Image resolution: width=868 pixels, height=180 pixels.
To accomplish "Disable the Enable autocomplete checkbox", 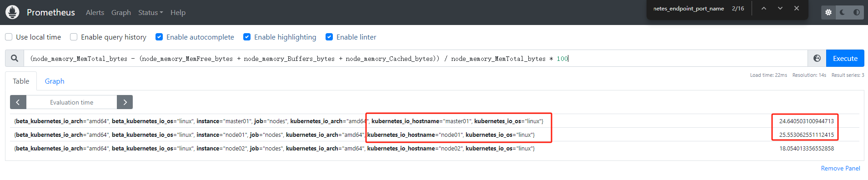I will tap(159, 37).
